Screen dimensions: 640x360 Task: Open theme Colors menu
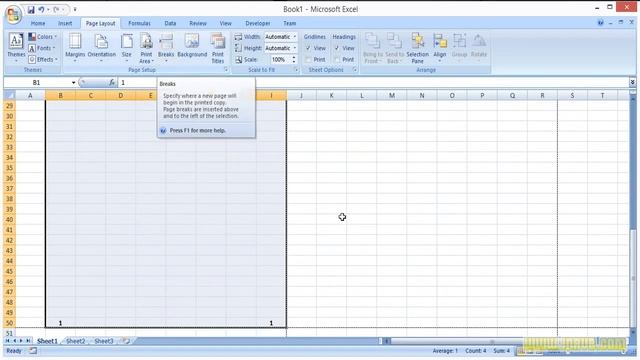[43, 37]
